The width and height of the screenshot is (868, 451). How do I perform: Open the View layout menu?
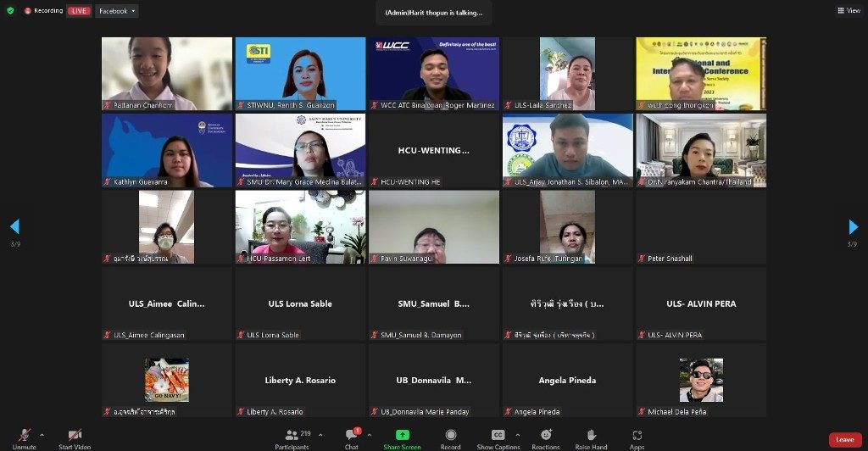tap(849, 10)
